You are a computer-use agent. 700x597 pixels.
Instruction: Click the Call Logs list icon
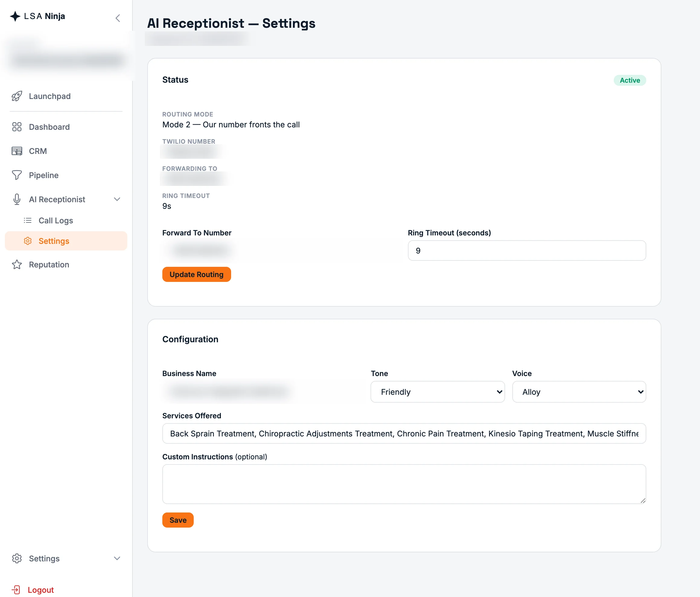(28, 221)
